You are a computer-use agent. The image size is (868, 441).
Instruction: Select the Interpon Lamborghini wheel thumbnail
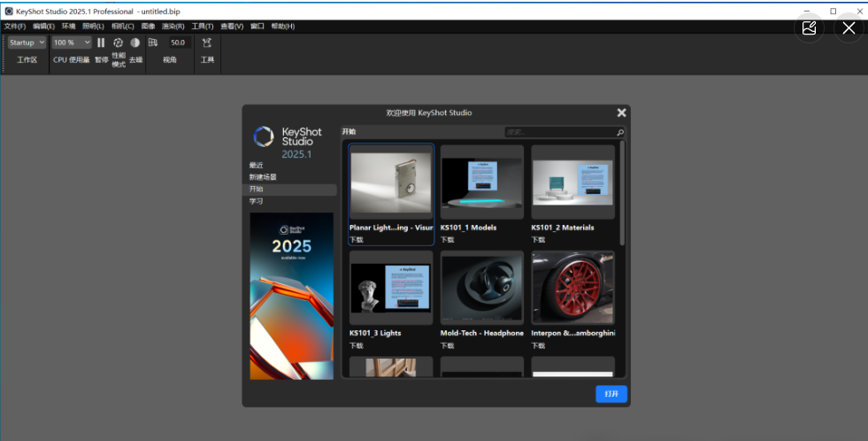(x=573, y=288)
